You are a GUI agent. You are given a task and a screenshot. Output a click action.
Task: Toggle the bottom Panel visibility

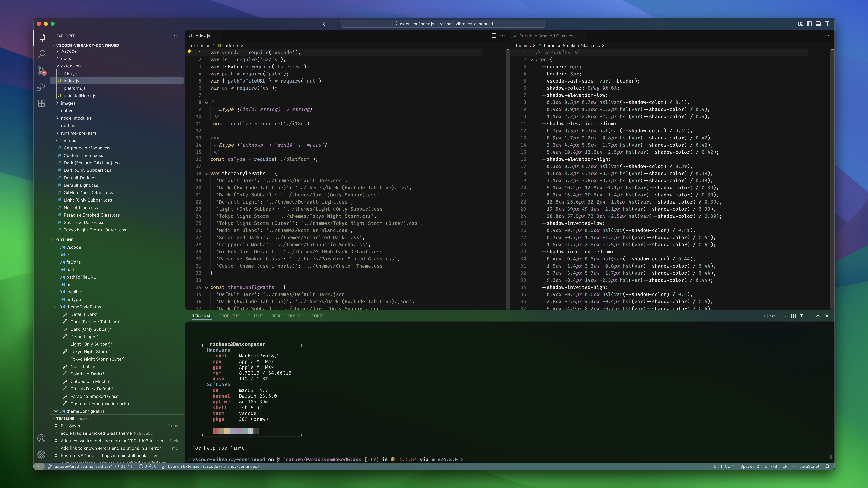point(818,24)
